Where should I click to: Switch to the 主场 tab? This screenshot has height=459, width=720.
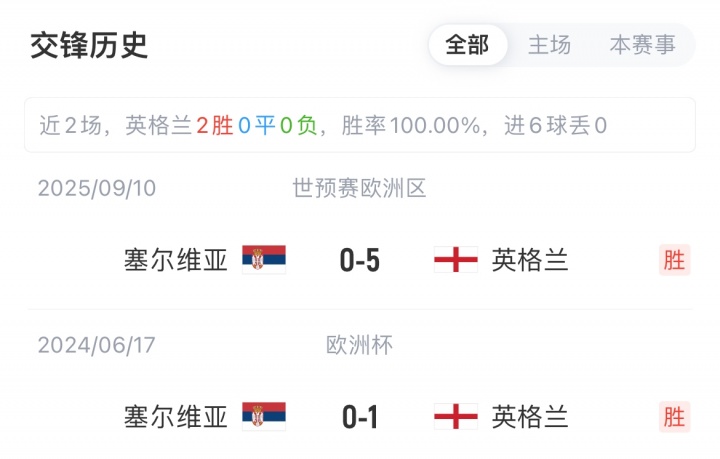[549, 45]
